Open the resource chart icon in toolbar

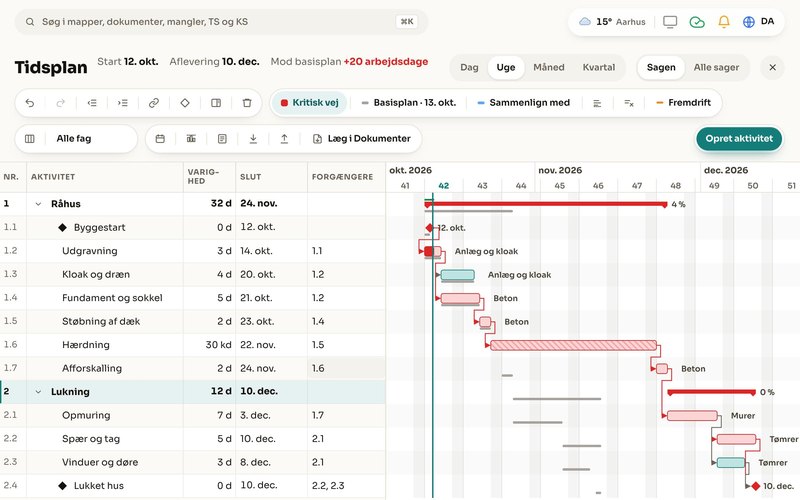point(191,139)
